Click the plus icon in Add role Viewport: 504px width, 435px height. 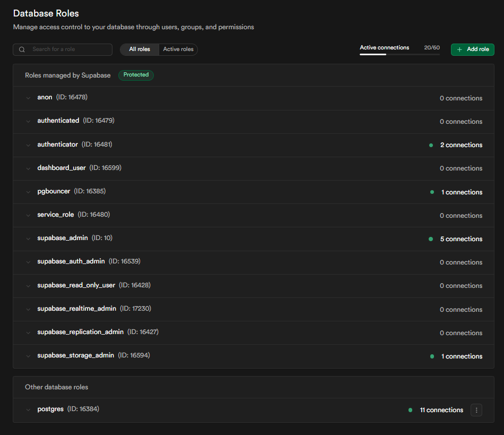459,49
